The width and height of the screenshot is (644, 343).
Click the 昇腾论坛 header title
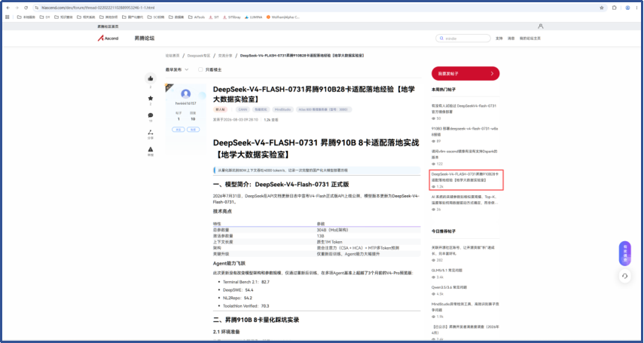(145, 38)
